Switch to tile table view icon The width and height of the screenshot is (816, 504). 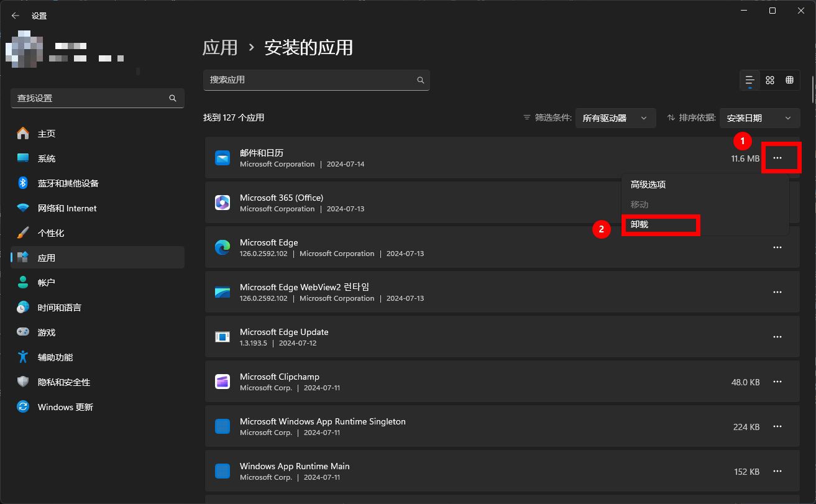(x=789, y=80)
